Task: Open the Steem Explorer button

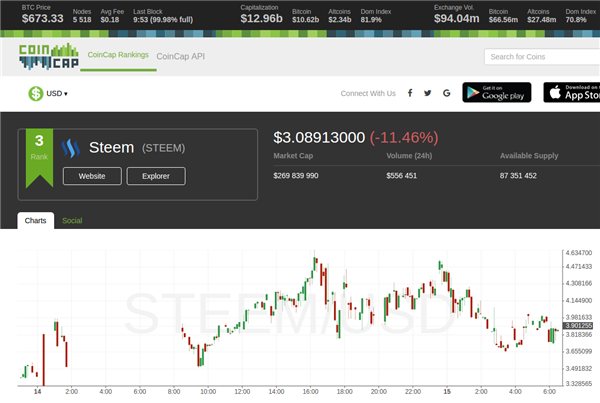Action: (x=156, y=176)
